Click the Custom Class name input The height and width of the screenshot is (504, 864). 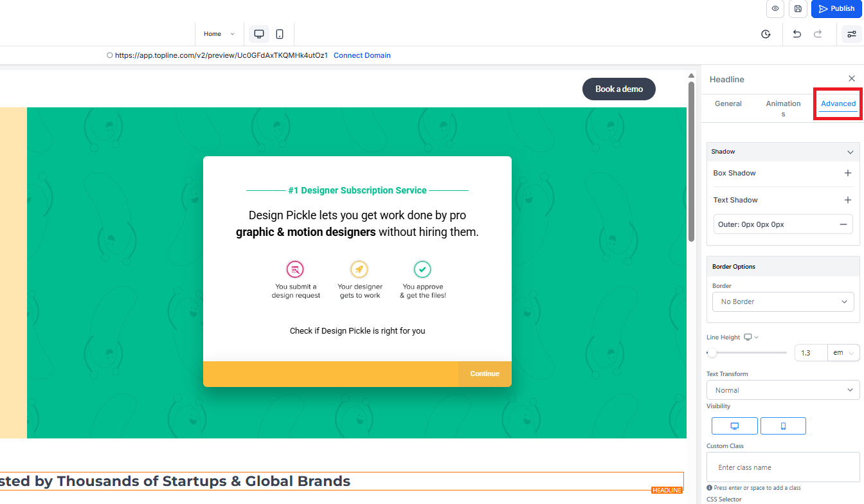pos(783,467)
